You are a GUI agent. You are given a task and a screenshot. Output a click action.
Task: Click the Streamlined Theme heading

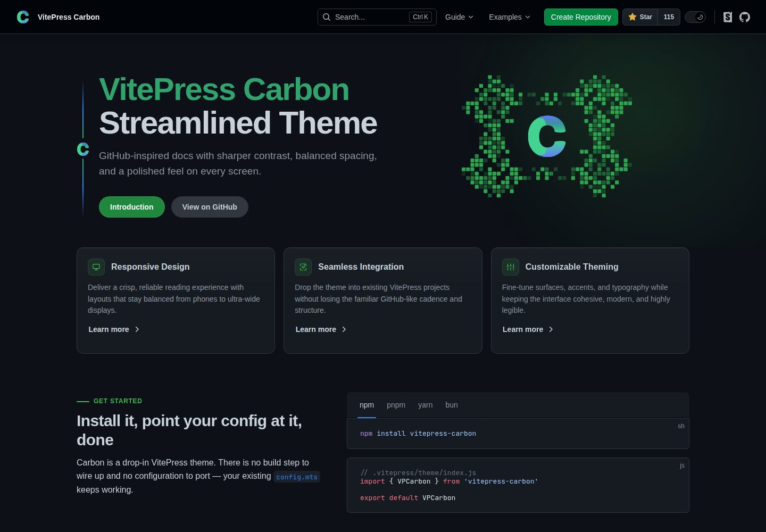tap(238, 123)
